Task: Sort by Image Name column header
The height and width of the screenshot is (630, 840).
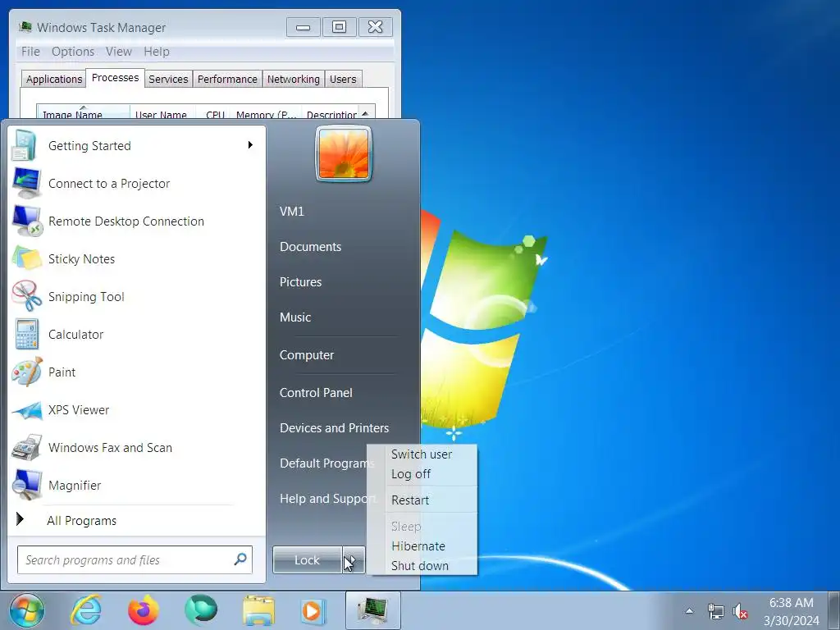Action: [83, 112]
